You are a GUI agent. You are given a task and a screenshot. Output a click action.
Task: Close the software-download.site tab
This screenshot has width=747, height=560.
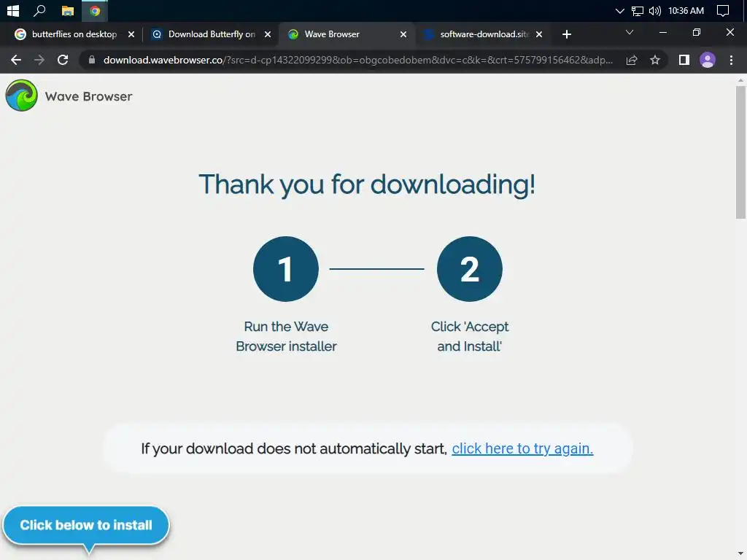pyautogui.click(x=539, y=34)
